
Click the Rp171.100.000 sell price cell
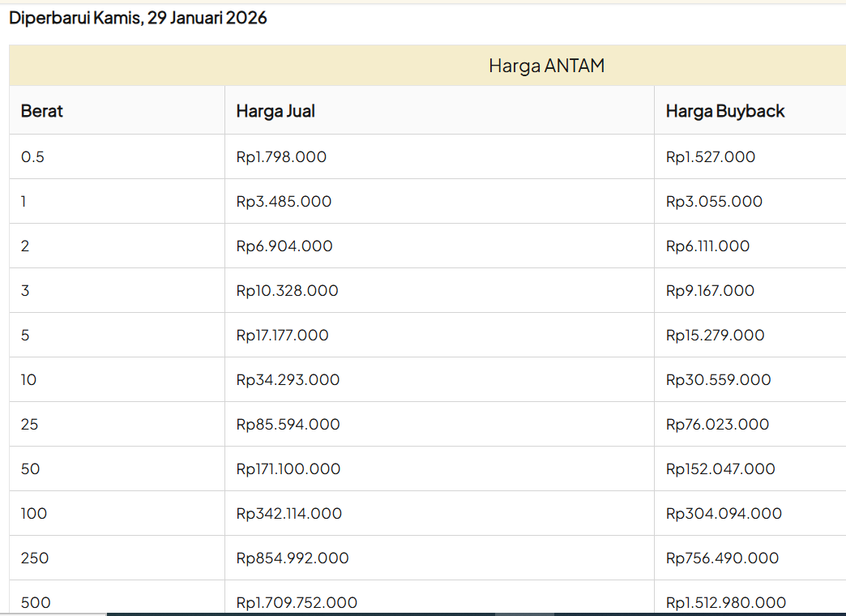[x=288, y=469]
